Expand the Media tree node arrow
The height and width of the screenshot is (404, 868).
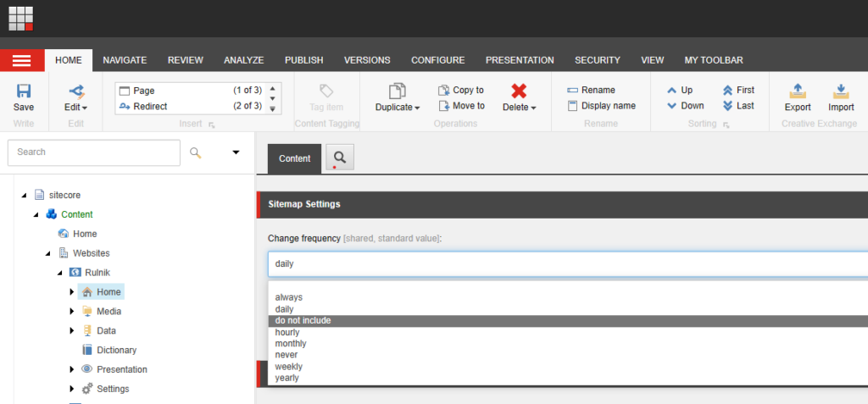(72, 312)
